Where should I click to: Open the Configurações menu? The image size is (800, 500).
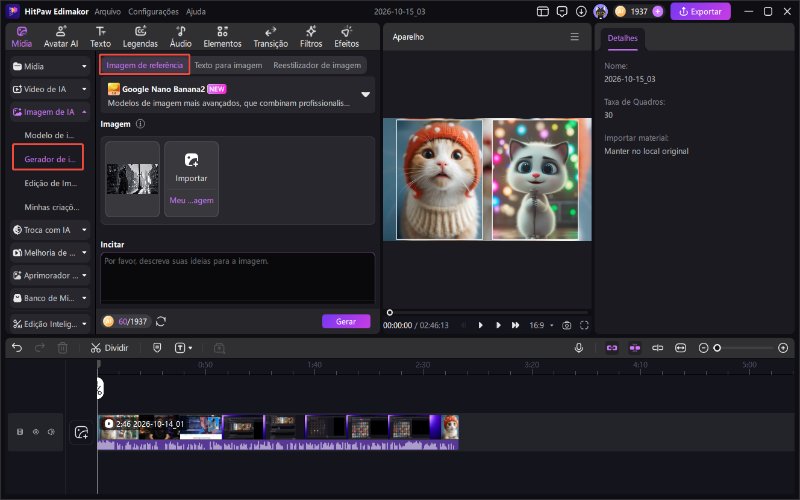153,11
